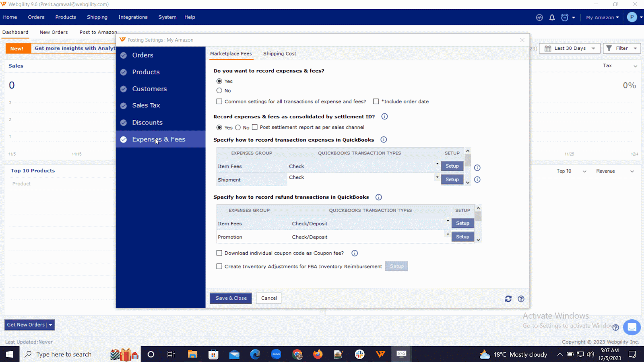
Task: Select No for recording expenses & fees
Action: (x=219, y=90)
